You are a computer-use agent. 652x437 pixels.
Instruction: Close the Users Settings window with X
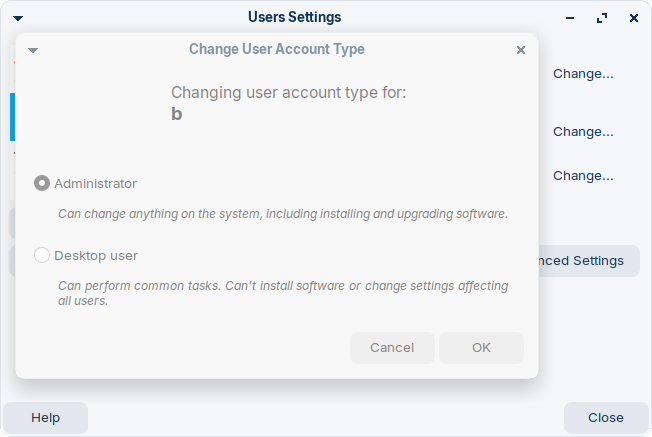(634, 18)
